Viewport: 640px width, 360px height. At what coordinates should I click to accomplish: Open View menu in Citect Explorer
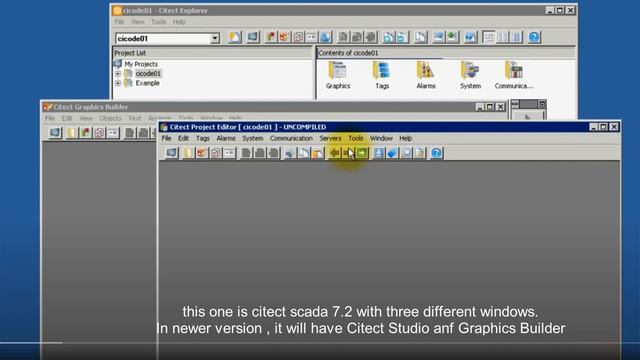138,22
